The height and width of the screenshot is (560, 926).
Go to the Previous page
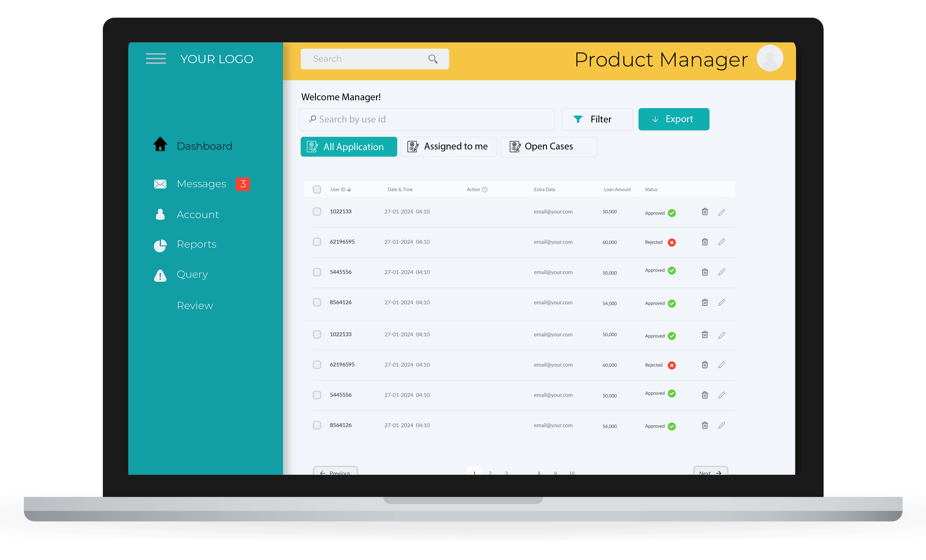coord(335,471)
